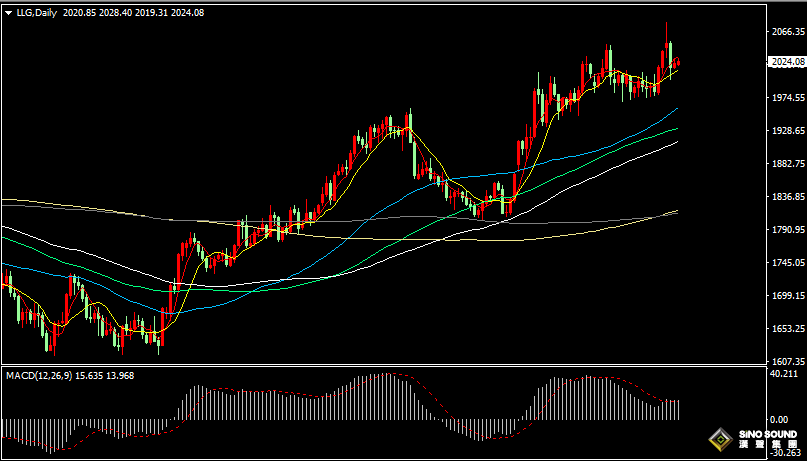Click the 2066.35 price axis label
The image size is (807, 461).
coord(788,32)
